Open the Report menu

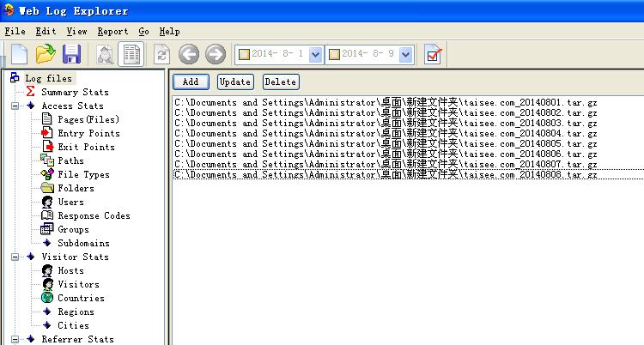(112, 31)
